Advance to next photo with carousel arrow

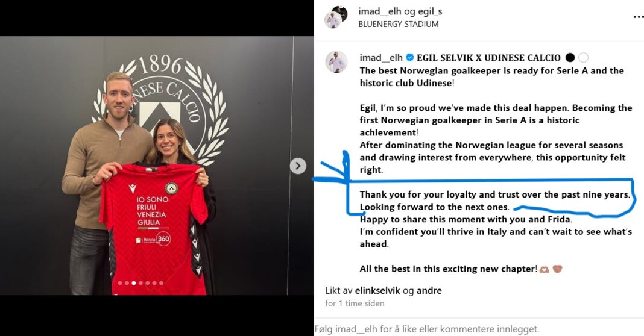(298, 166)
